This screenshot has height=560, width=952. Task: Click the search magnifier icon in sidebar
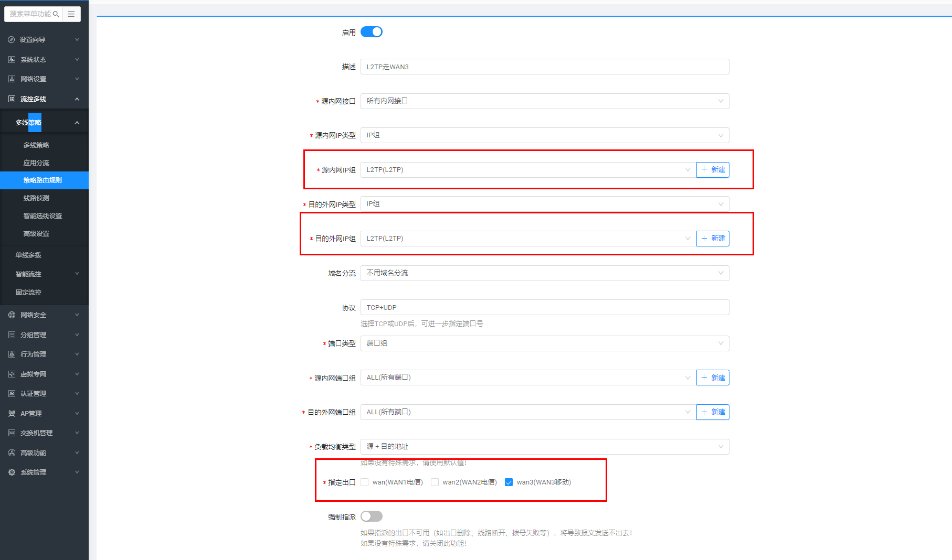tap(56, 14)
